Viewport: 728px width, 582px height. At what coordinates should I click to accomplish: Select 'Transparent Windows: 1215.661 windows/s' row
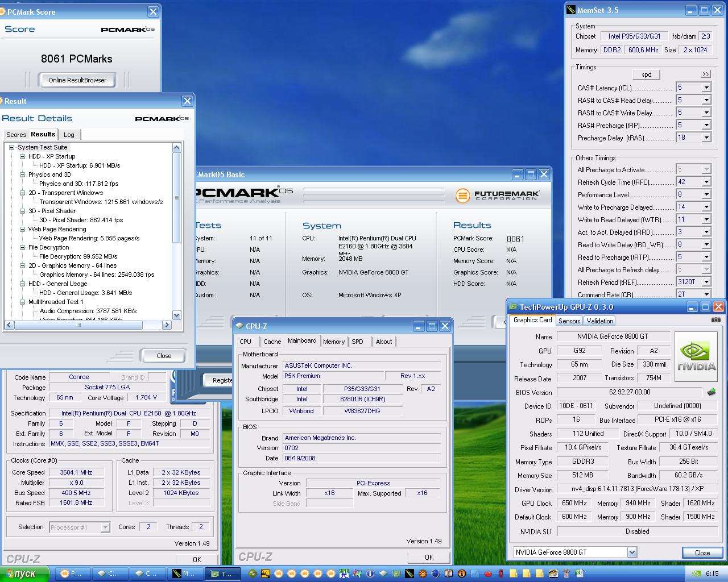101,202
